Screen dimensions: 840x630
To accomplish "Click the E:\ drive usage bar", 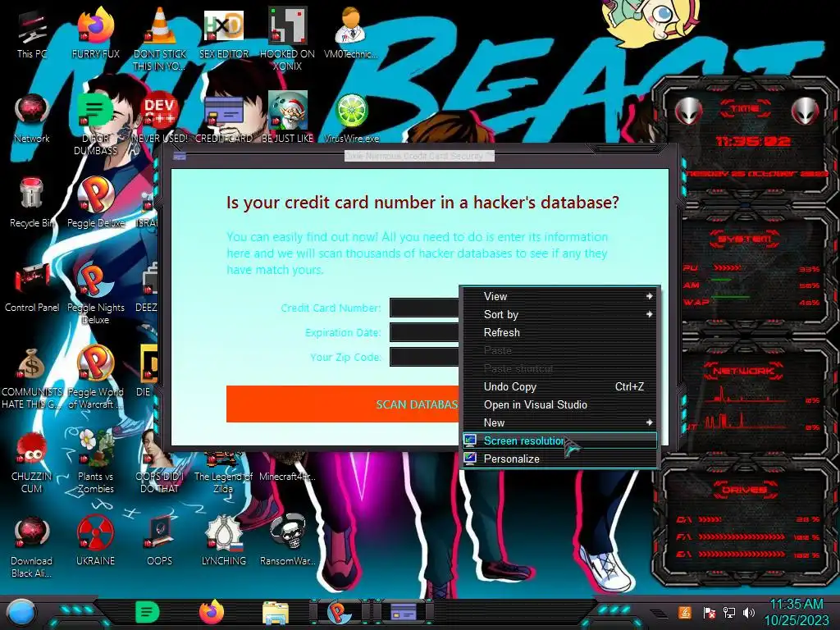I will click(742, 555).
